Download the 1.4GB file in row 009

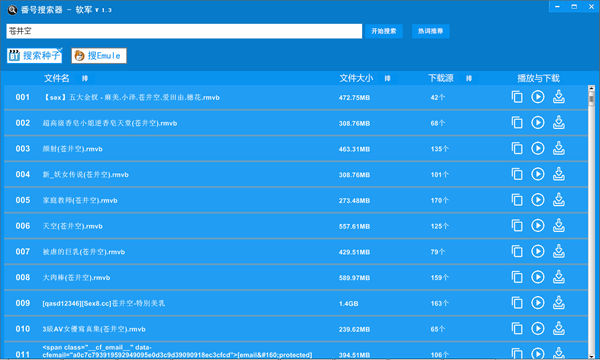click(559, 303)
